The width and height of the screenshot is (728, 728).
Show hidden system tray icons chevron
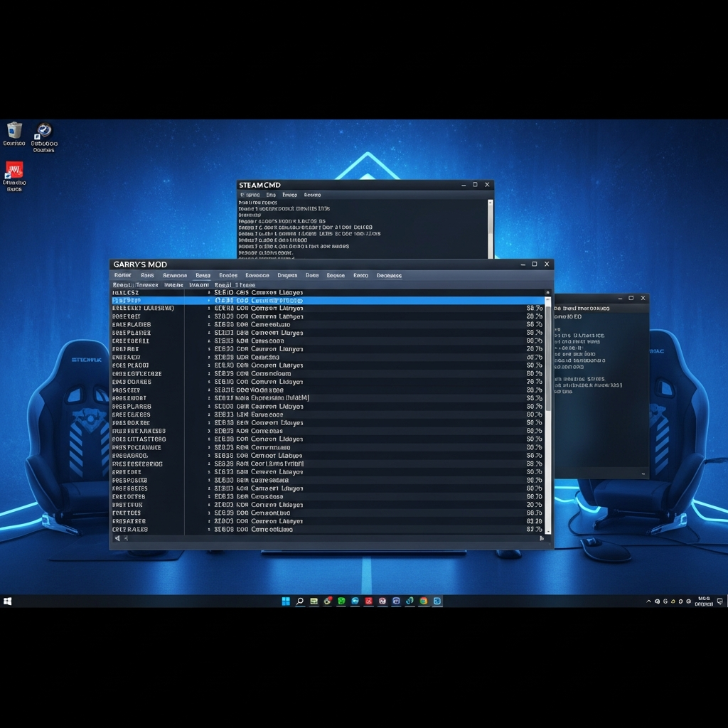[648, 601]
